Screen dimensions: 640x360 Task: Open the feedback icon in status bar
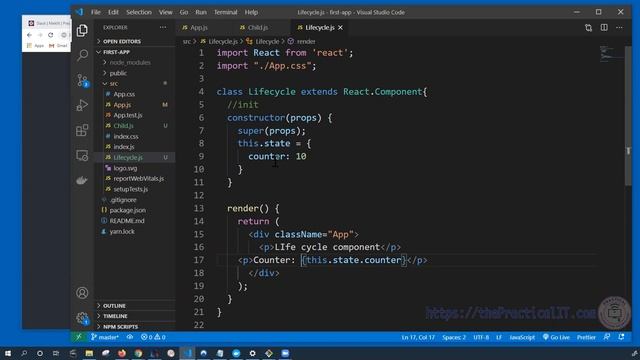[607, 337]
